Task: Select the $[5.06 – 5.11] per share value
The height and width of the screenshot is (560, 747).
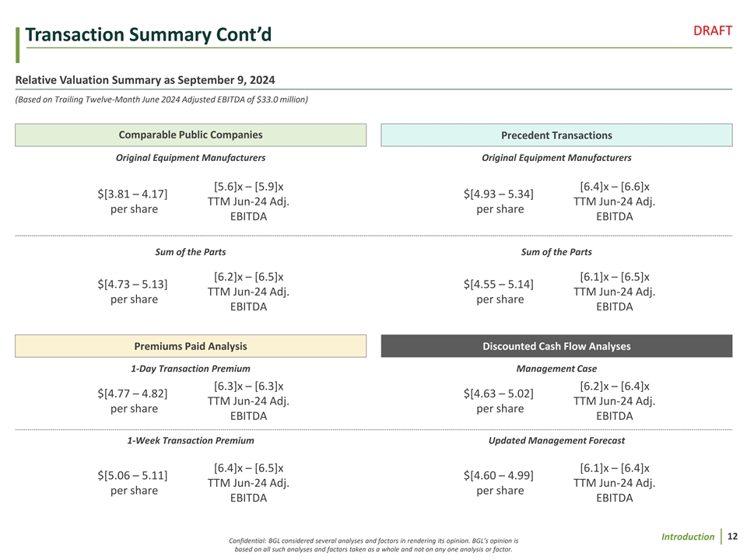Action: click(134, 482)
